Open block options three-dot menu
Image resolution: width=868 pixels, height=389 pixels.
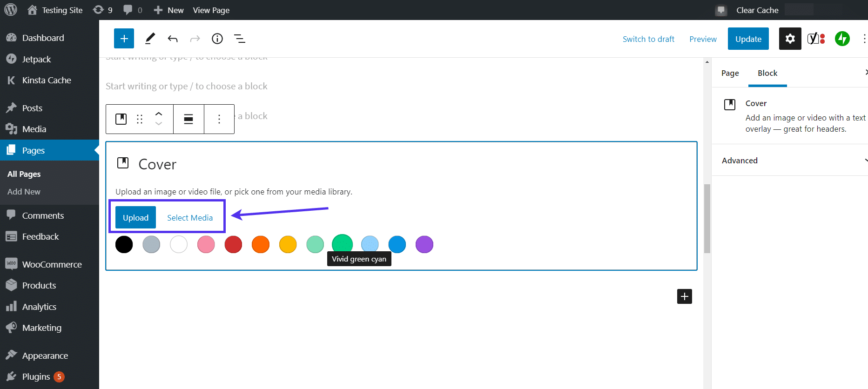click(x=219, y=119)
